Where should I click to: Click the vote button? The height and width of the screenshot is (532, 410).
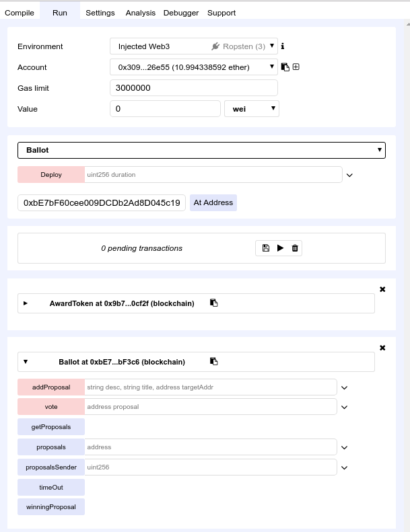tap(51, 407)
